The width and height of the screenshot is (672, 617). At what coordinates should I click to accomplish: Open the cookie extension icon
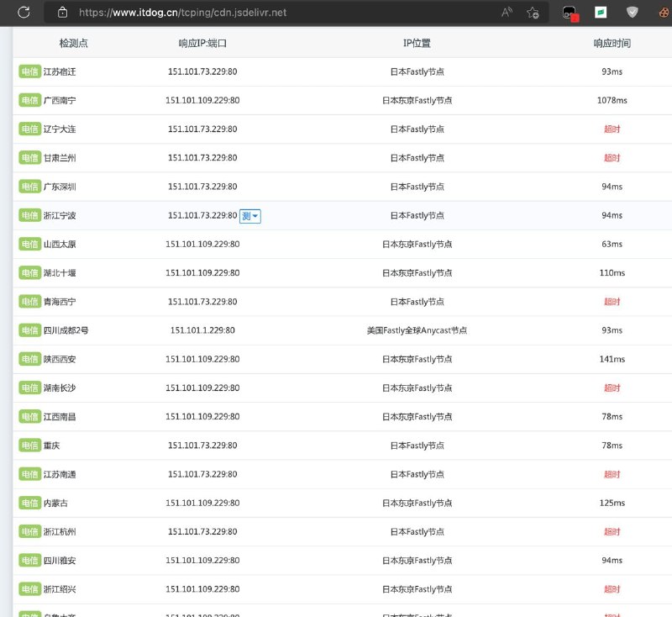pyautogui.click(x=664, y=13)
